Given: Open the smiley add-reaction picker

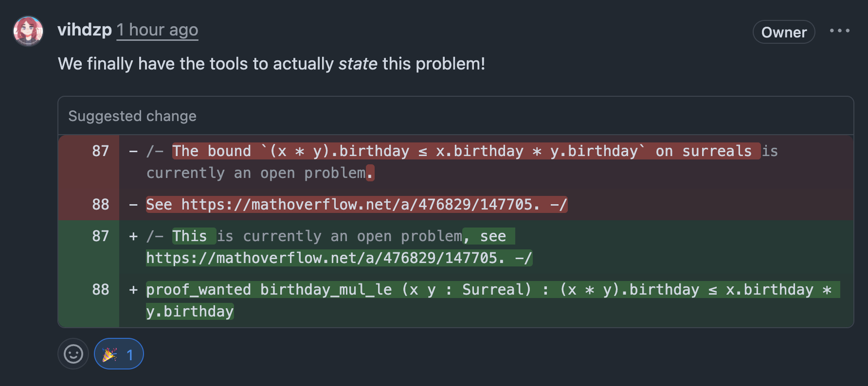Looking at the screenshot, I should point(73,354).
